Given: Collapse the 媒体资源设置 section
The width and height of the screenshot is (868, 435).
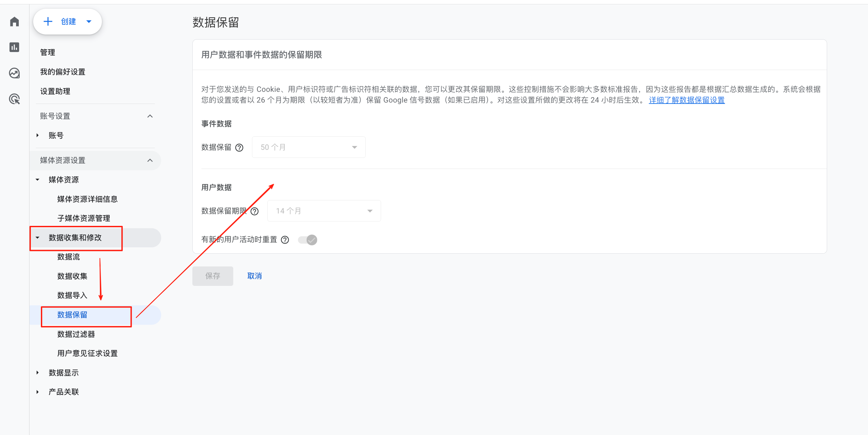Looking at the screenshot, I should pos(150,161).
